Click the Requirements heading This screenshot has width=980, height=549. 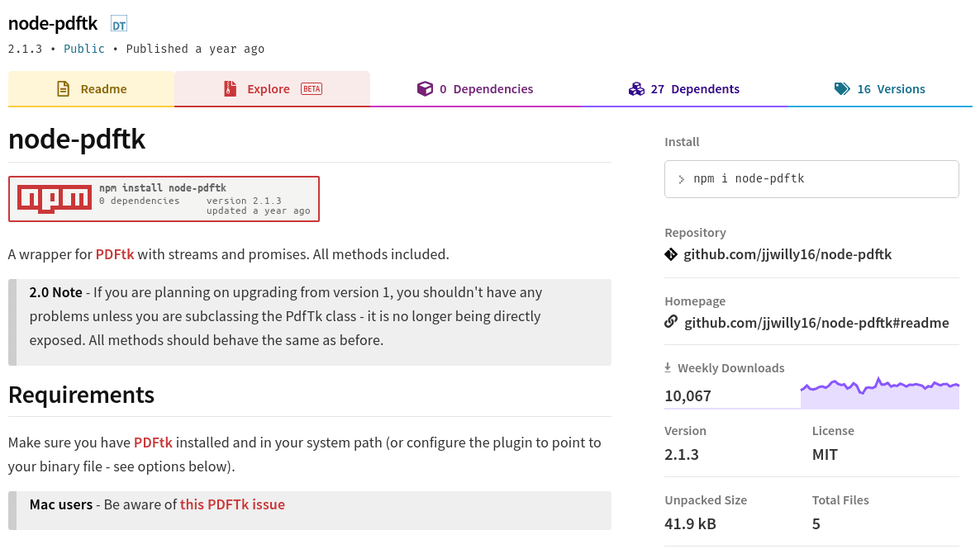81,395
